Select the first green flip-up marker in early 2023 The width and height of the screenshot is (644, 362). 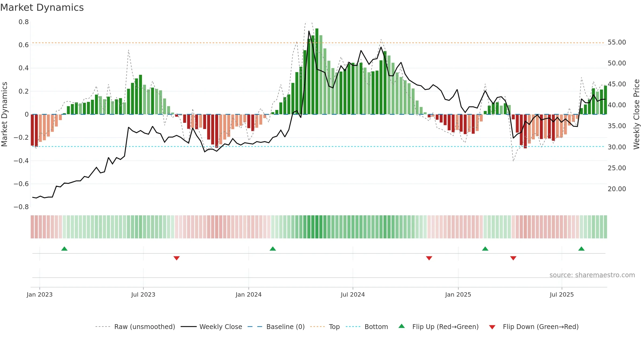pyautogui.click(x=64, y=249)
